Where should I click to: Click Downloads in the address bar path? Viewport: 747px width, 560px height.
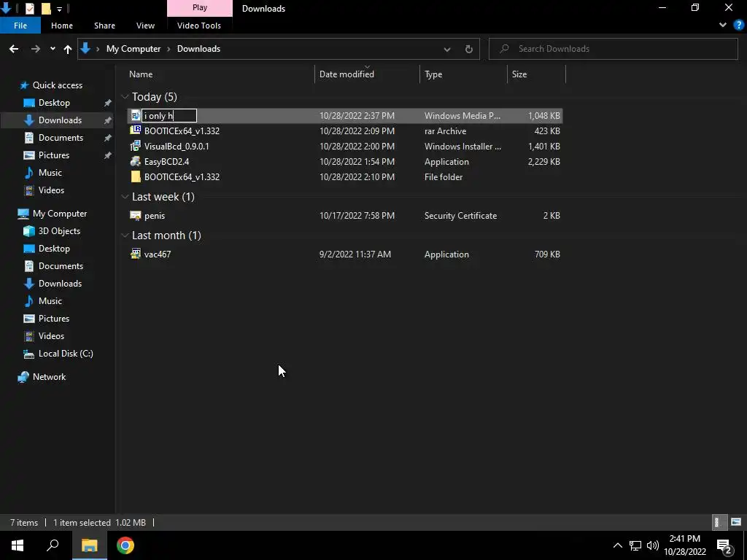click(x=198, y=49)
